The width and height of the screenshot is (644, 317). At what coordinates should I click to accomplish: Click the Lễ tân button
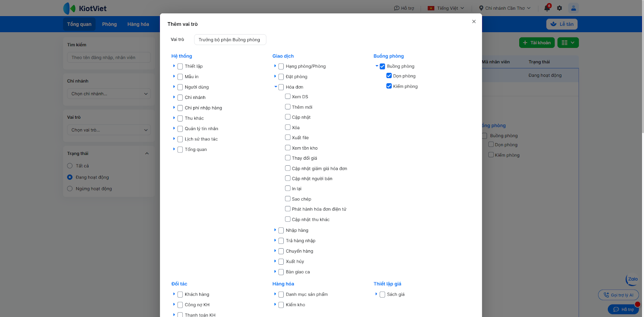(x=562, y=24)
